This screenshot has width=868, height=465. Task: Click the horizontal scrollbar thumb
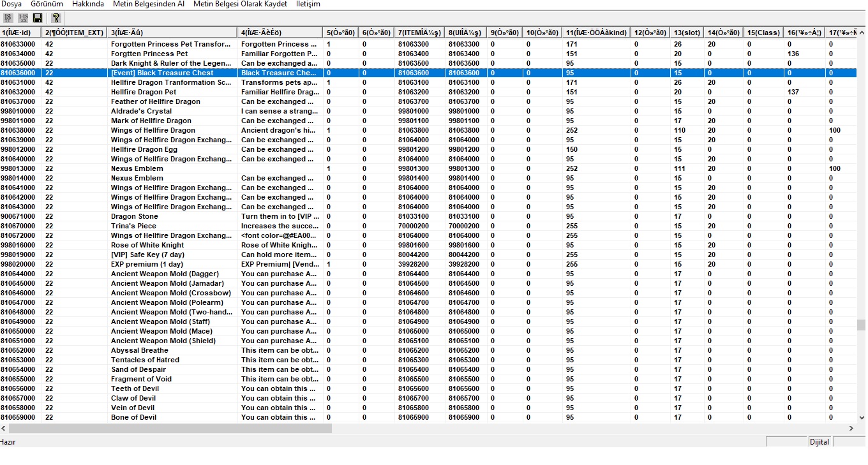170,429
